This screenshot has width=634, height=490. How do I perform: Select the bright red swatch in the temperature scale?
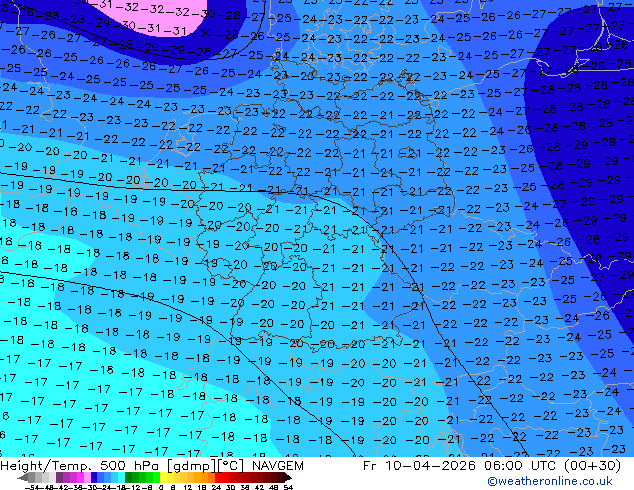[x=218, y=477]
